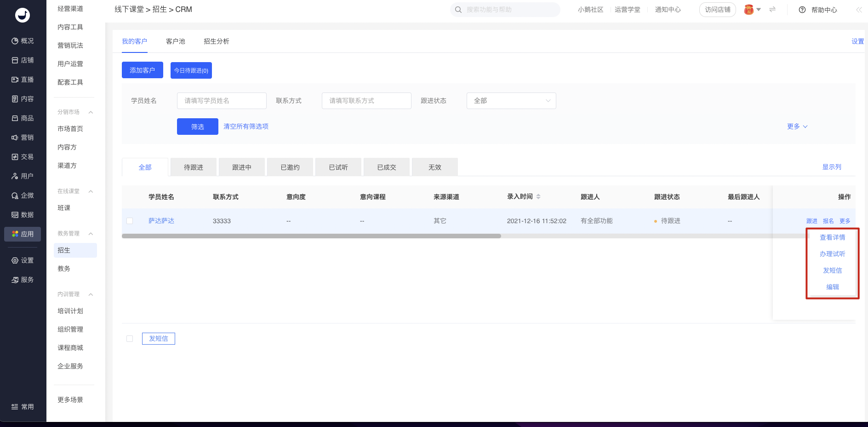Click the switch arrows icon beside avatar
The width and height of the screenshot is (868, 427).
pos(772,9)
